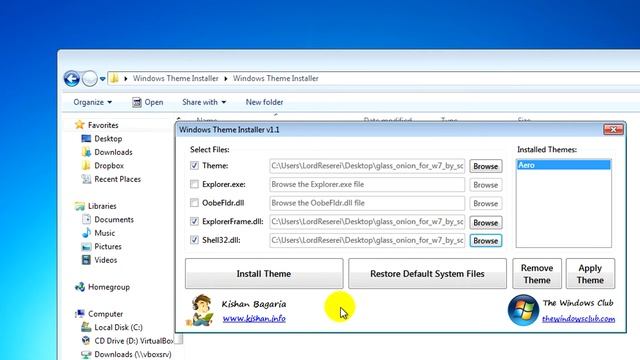
Task: Click Browse button for Theme
Action: click(486, 166)
